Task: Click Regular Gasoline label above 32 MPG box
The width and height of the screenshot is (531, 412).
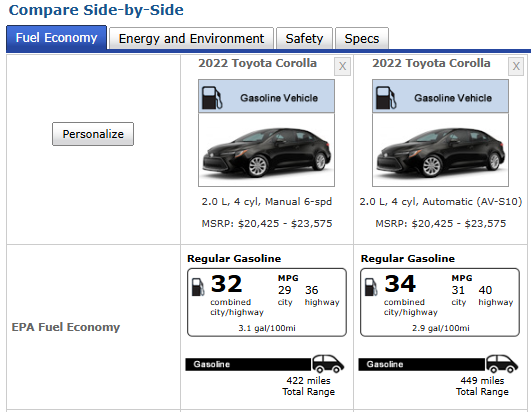Action: tap(234, 259)
